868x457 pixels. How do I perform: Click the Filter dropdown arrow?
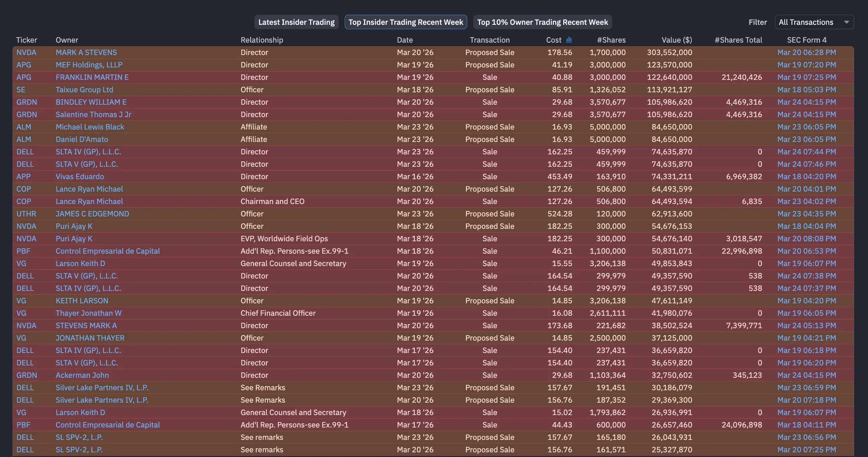tap(846, 22)
